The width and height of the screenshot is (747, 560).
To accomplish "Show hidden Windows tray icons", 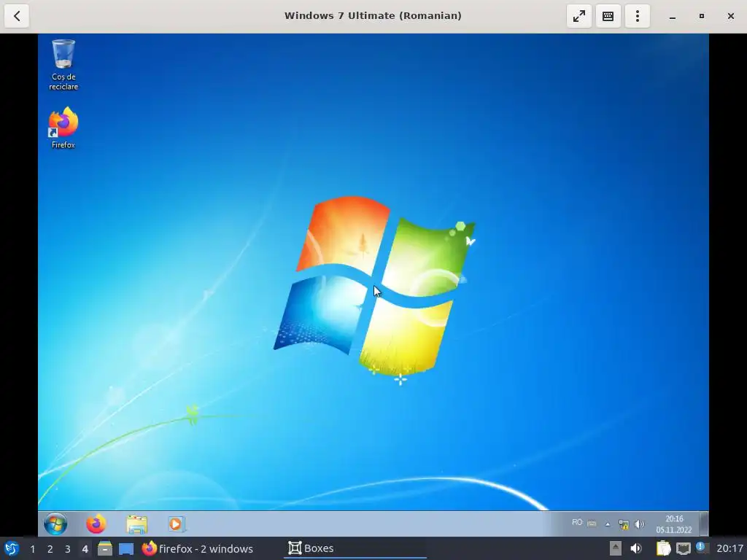I will 608,524.
